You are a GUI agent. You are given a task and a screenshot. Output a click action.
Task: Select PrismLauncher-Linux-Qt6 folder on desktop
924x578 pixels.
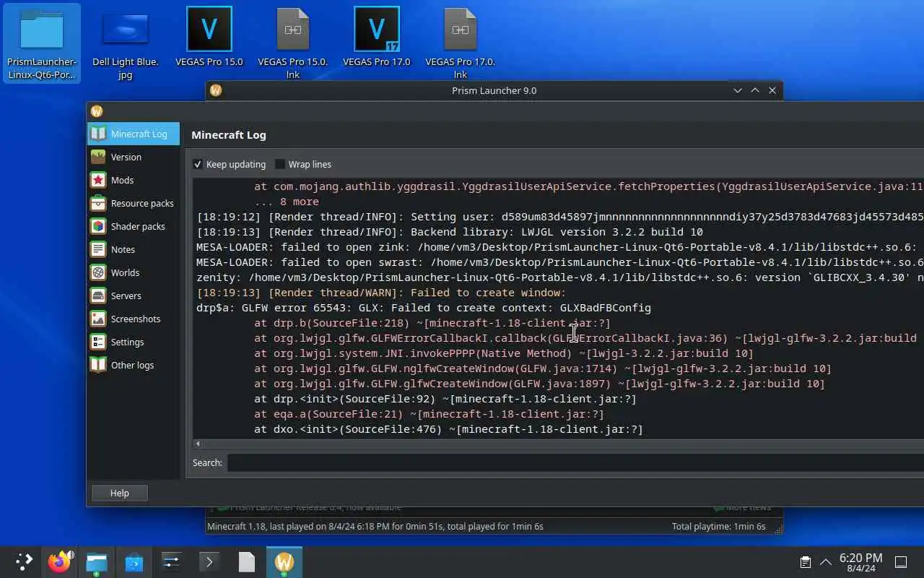click(x=42, y=43)
